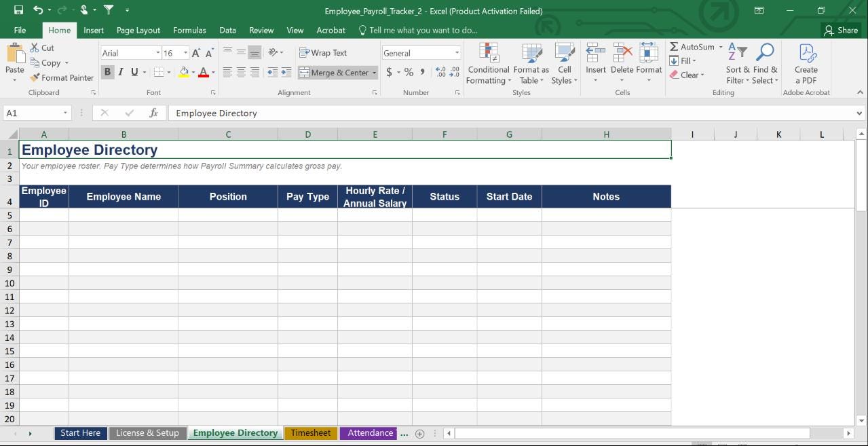Toggle Italic formatting
This screenshot has width=868, height=446.
point(121,72)
